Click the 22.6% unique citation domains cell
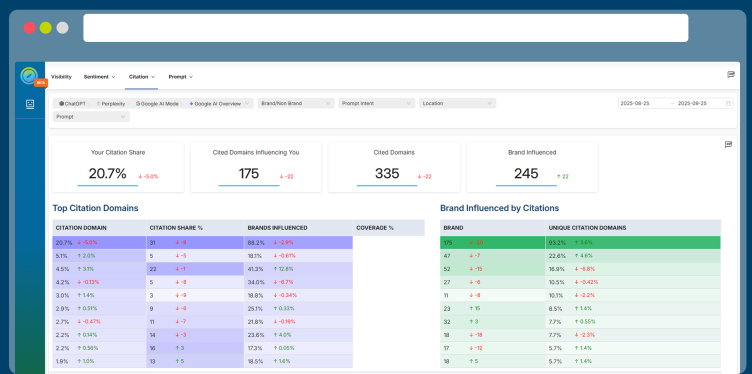Image resolution: width=752 pixels, height=374 pixels. [633, 256]
